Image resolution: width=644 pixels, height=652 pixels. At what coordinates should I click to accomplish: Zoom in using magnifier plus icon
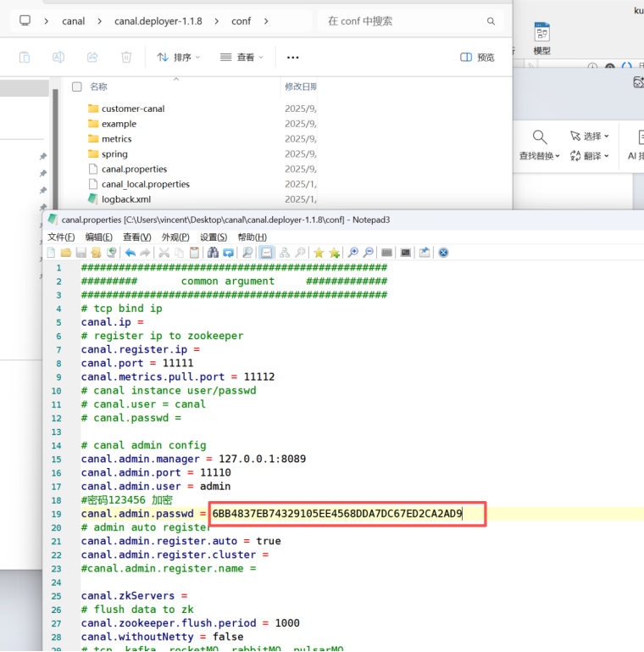[x=353, y=253]
